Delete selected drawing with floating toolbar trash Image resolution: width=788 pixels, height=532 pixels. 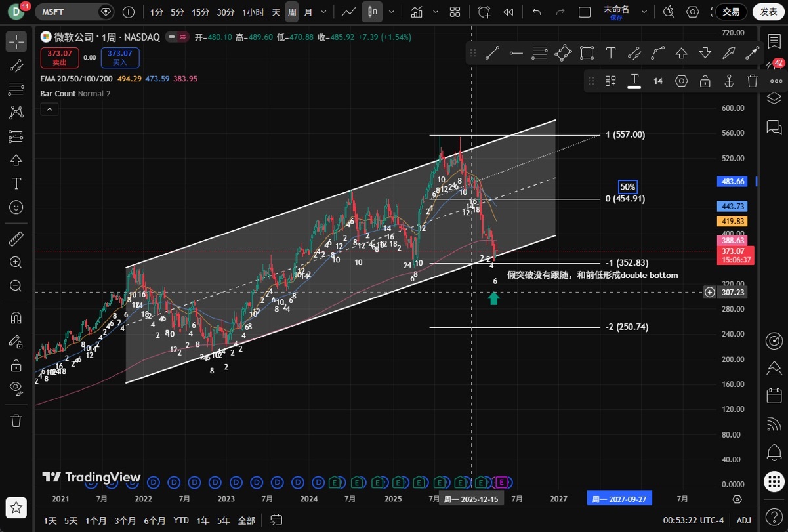click(753, 81)
